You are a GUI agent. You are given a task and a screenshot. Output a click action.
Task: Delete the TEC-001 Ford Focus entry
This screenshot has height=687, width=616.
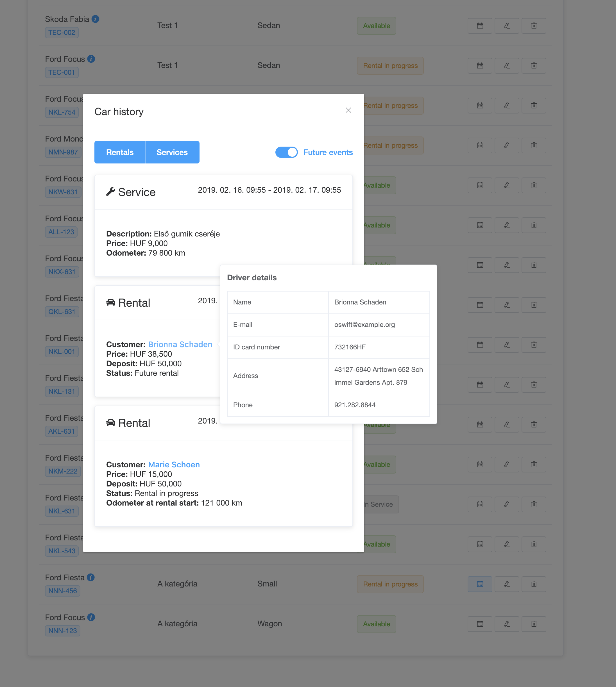[x=534, y=66]
